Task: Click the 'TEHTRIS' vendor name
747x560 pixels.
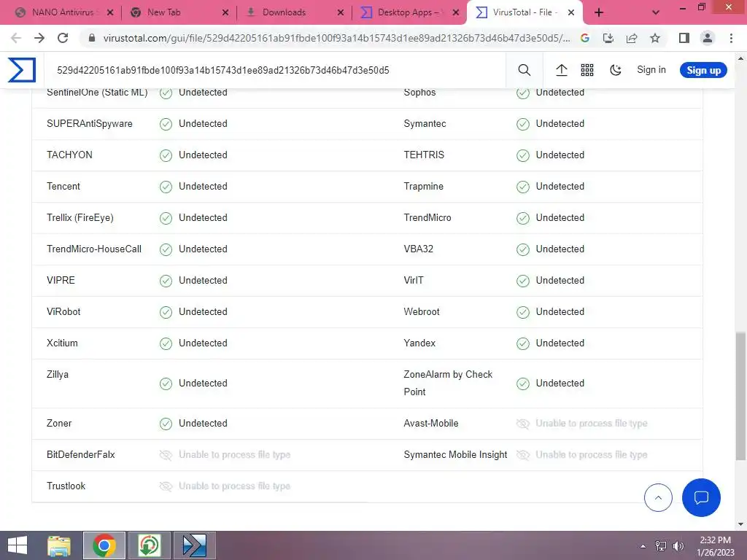Action: [x=424, y=155]
